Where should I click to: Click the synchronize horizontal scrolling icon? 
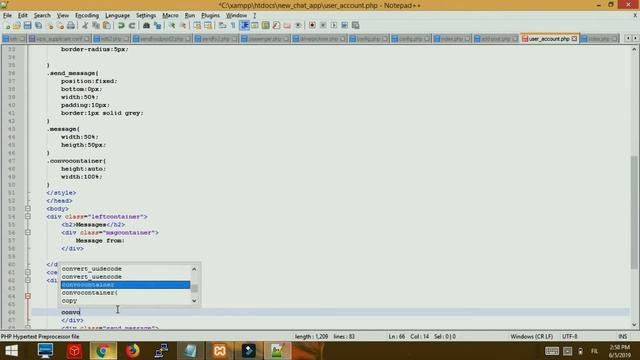[208, 26]
